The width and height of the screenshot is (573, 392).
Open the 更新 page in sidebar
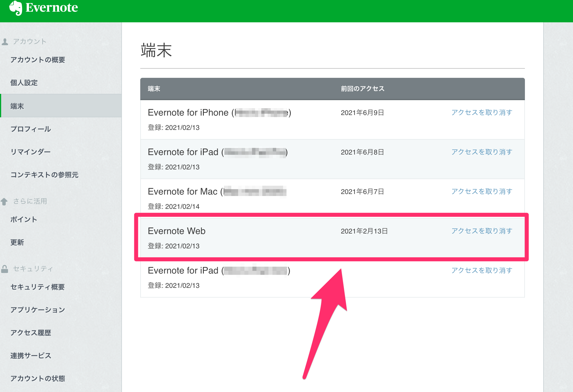17,242
